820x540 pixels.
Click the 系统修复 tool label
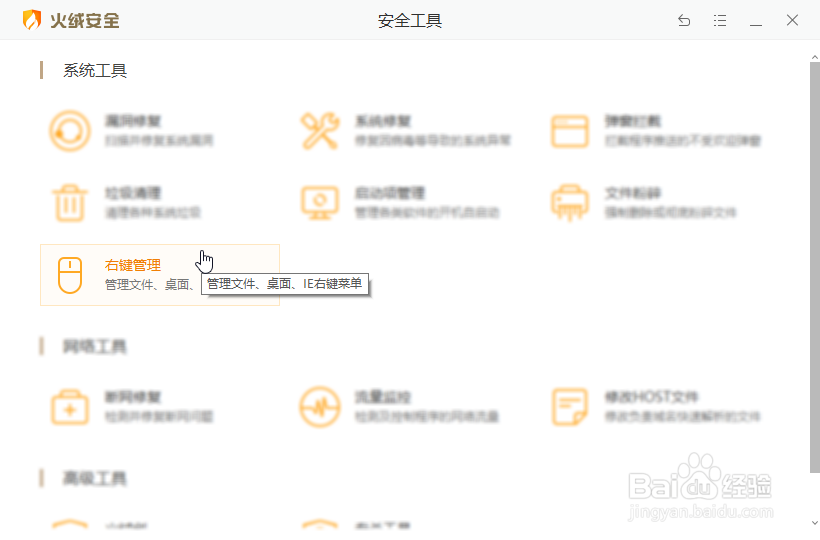383,121
